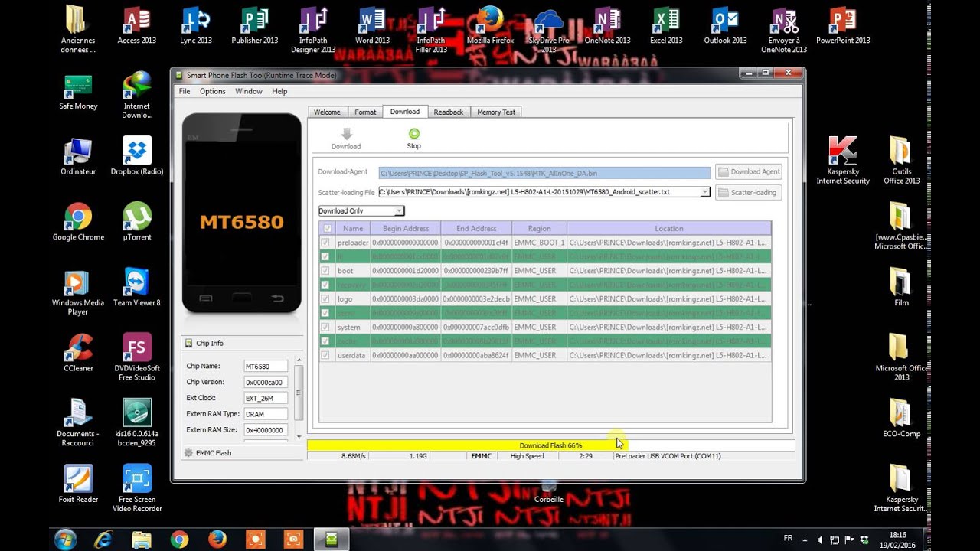Switch to the Readback tab
The image size is (980, 551).
pyautogui.click(x=449, y=112)
